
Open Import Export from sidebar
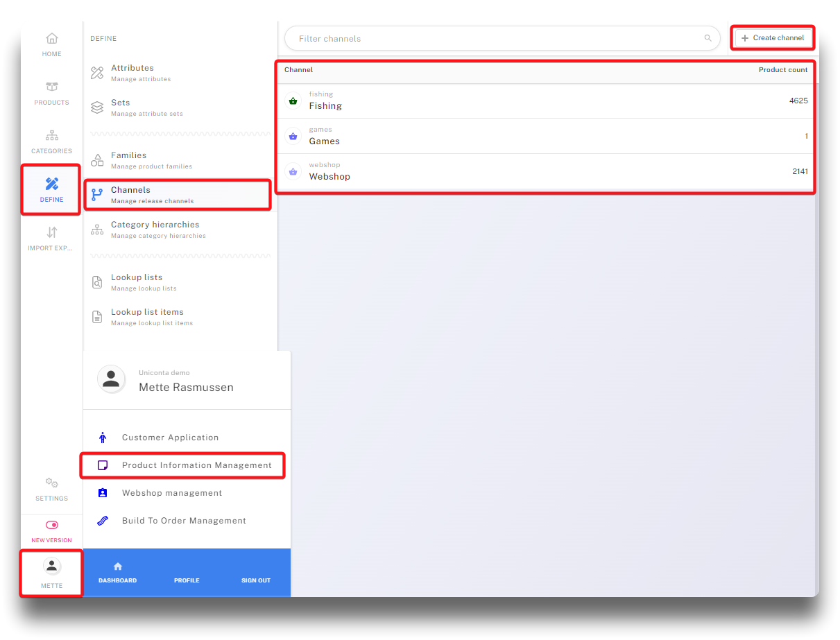[x=52, y=233]
